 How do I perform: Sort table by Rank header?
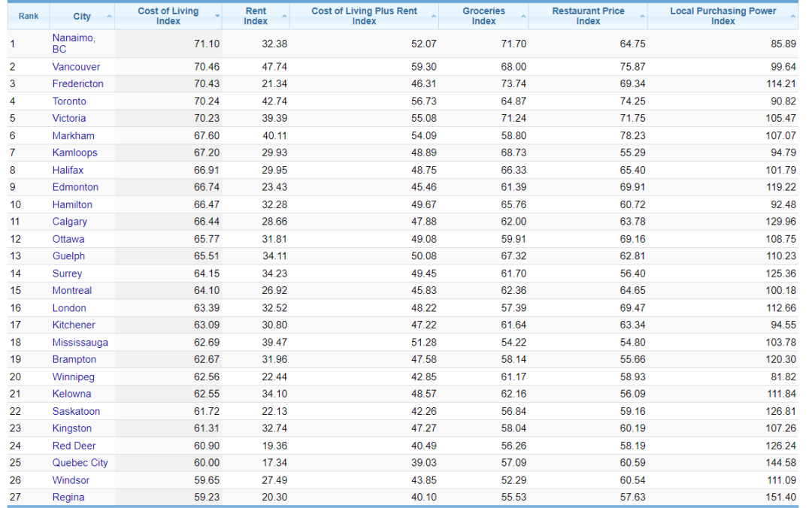(x=29, y=16)
